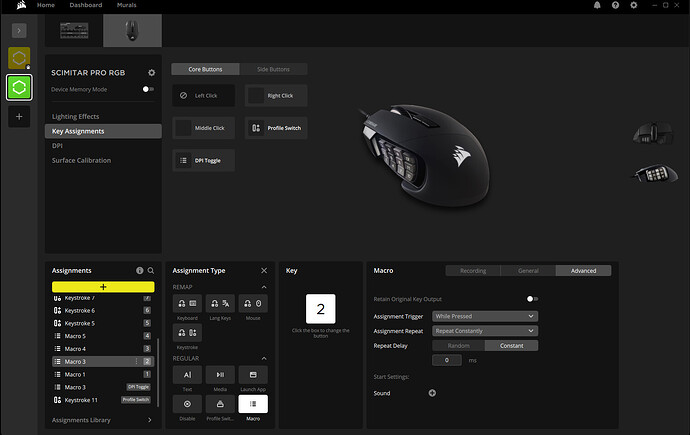Choose Text assignment type
This screenshot has width=690, height=435.
point(187,375)
